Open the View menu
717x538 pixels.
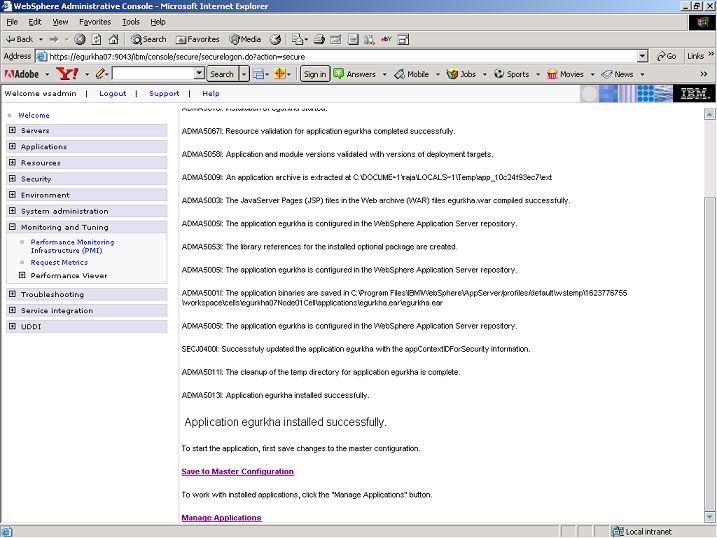coord(60,22)
